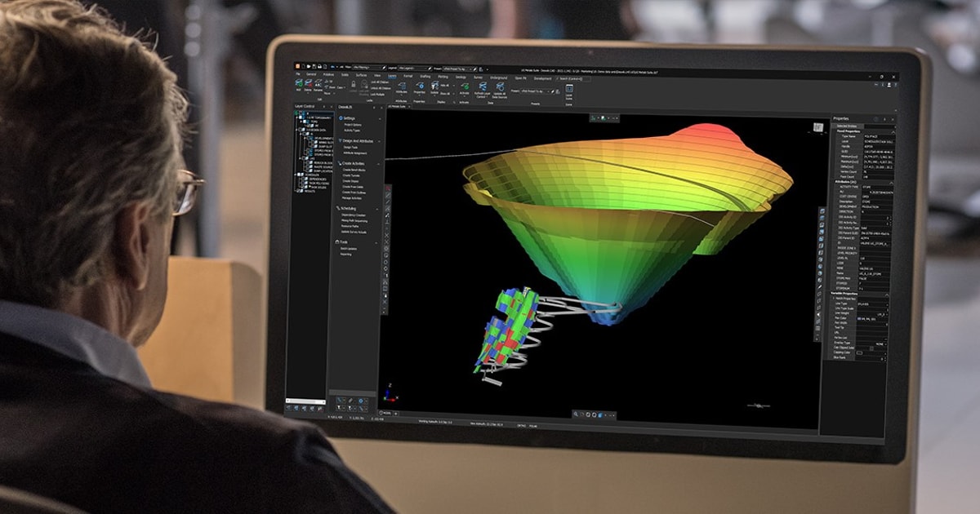Screen dimensions: 980x514
Task: Toggle checkbox of SCHEDULER layer
Action: click(x=299, y=175)
